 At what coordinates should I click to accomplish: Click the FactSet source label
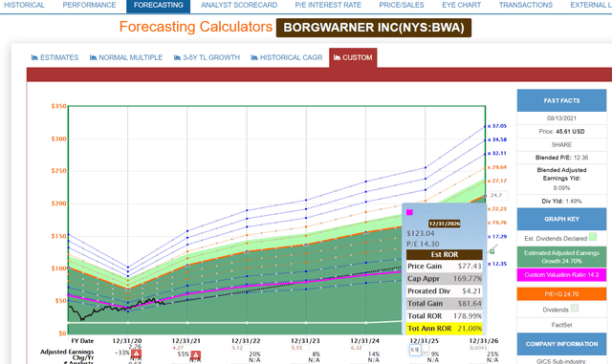coord(561,325)
